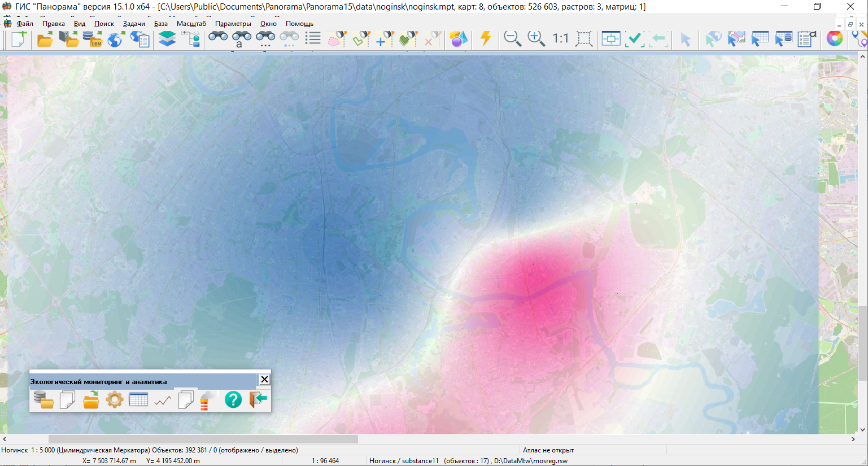Image resolution: width=868 pixels, height=466 pixels.
Task: Show the selected objects list icon
Action: 313,38
